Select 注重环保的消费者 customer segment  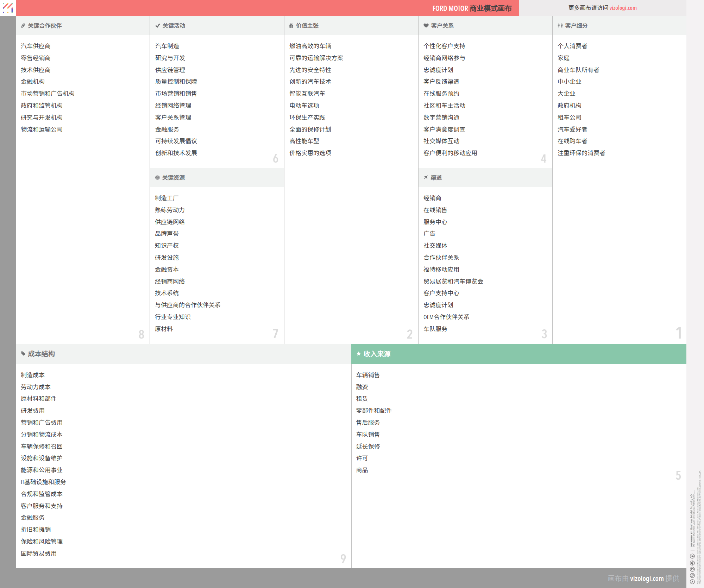[581, 153]
